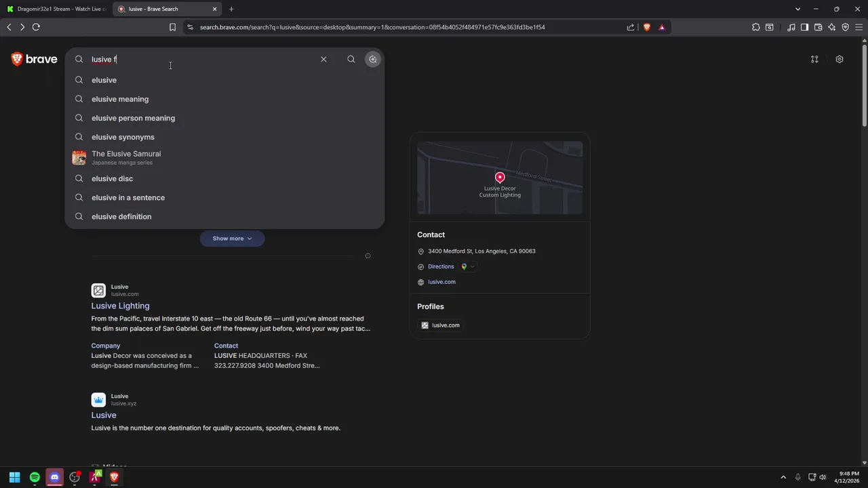Open lusive.com website link in Contact

pos(441,282)
